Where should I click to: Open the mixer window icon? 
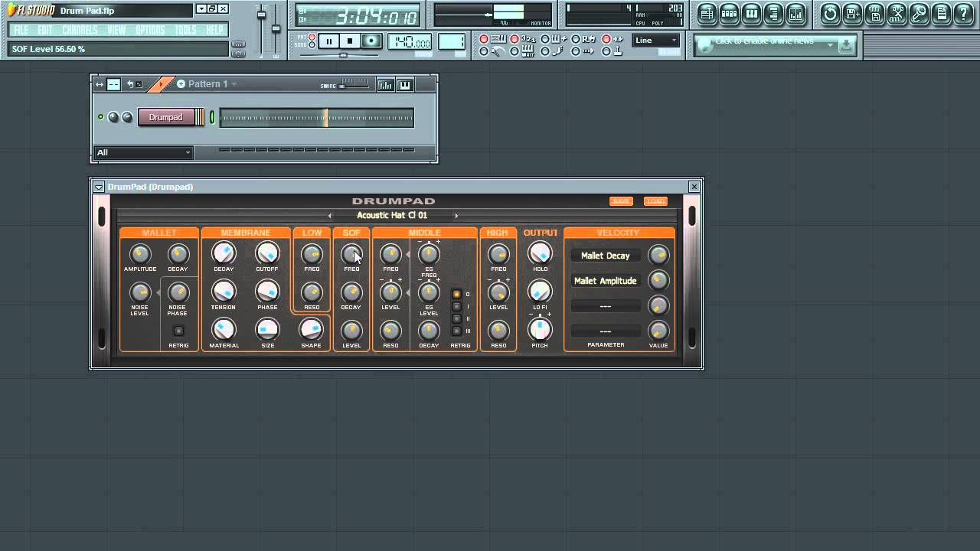(x=796, y=14)
